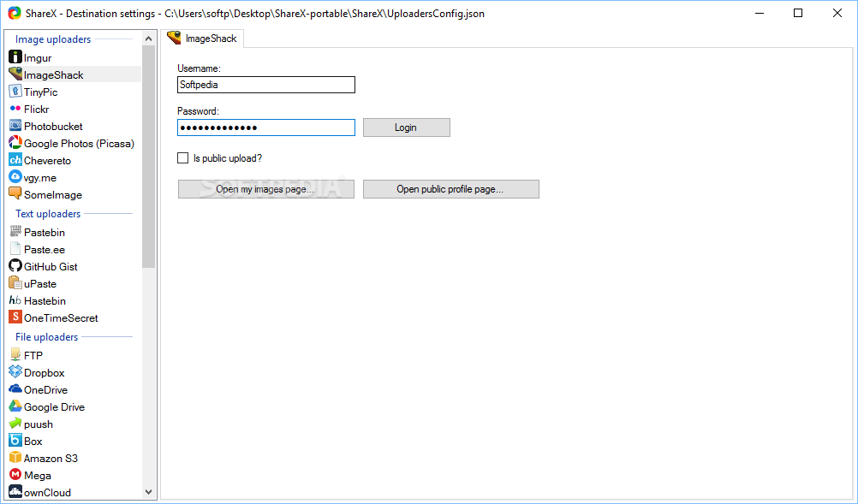Open the uPaste uploader icon
Image resolution: width=858 pixels, height=504 pixels.
pos(15,282)
